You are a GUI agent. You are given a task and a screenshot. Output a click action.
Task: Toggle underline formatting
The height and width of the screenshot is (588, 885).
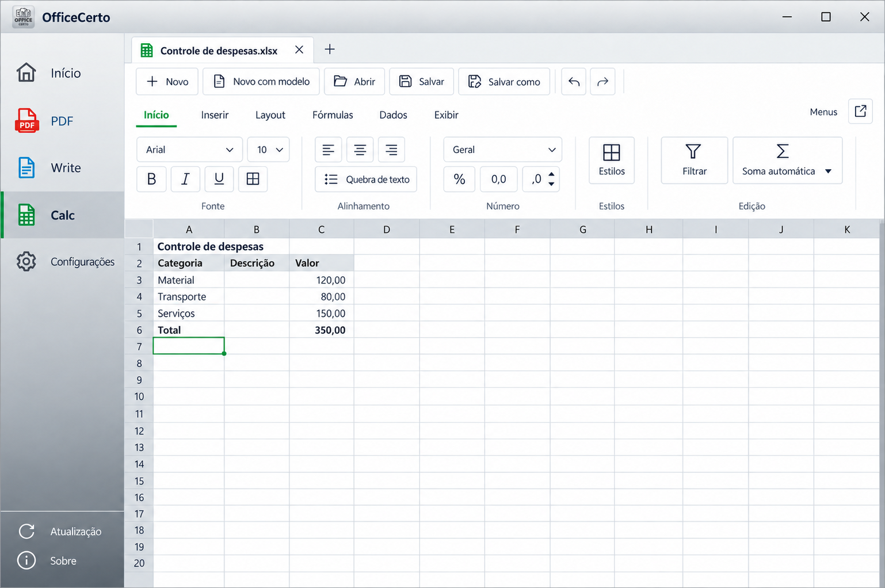tap(219, 179)
